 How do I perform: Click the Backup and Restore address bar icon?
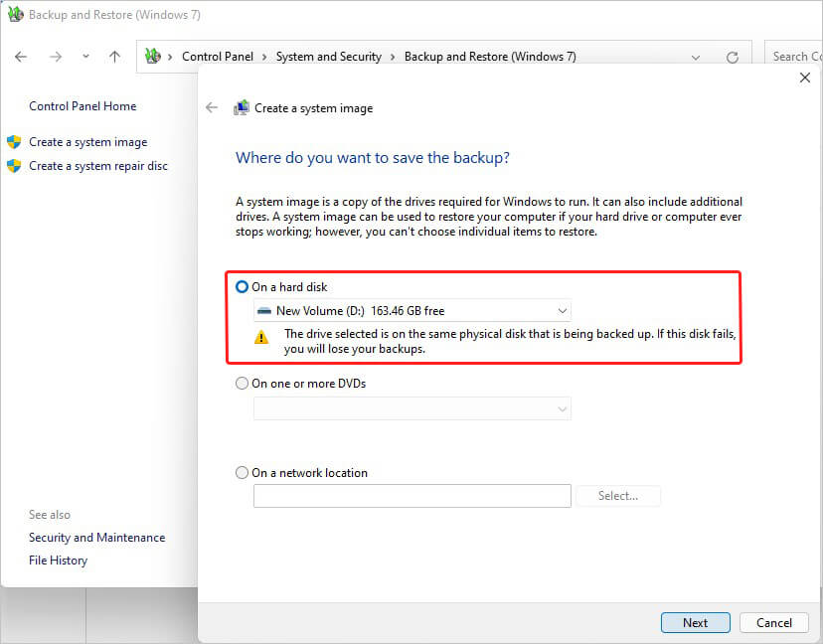click(153, 56)
